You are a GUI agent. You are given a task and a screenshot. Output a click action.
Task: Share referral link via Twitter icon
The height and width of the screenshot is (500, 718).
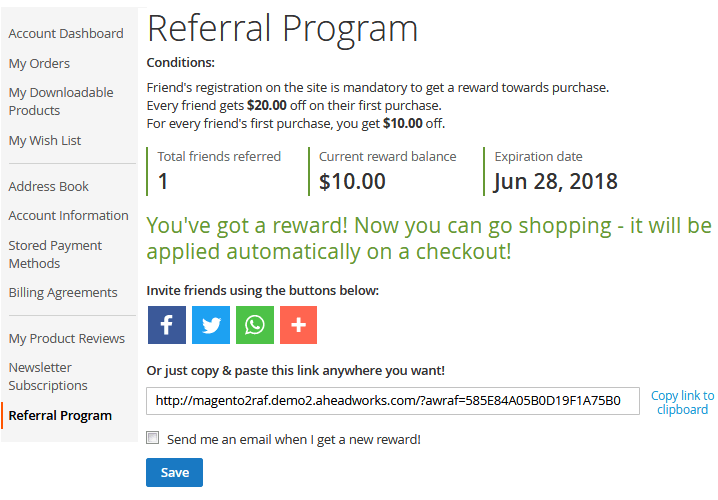(211, 325)
